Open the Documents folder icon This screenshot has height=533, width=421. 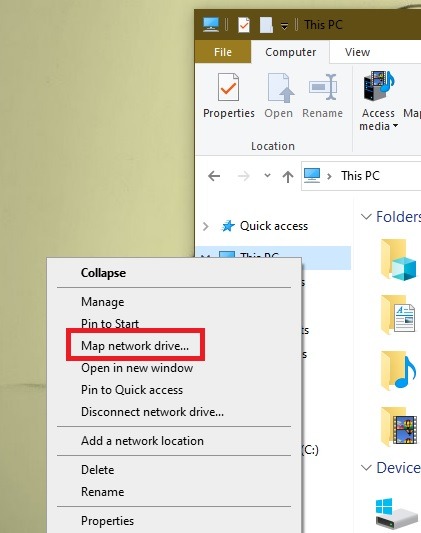coord(398,314)
